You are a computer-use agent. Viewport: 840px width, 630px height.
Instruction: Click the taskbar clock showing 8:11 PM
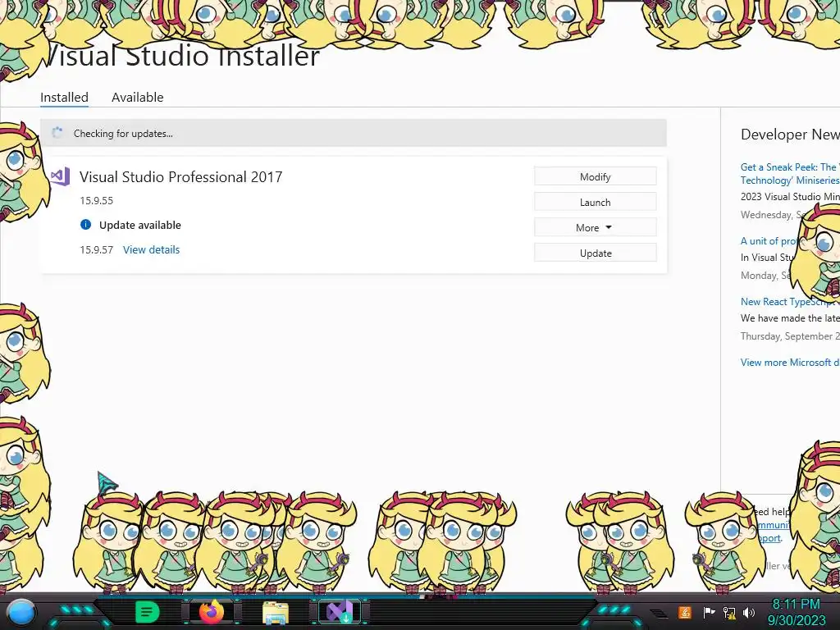[x=796, y=612]
